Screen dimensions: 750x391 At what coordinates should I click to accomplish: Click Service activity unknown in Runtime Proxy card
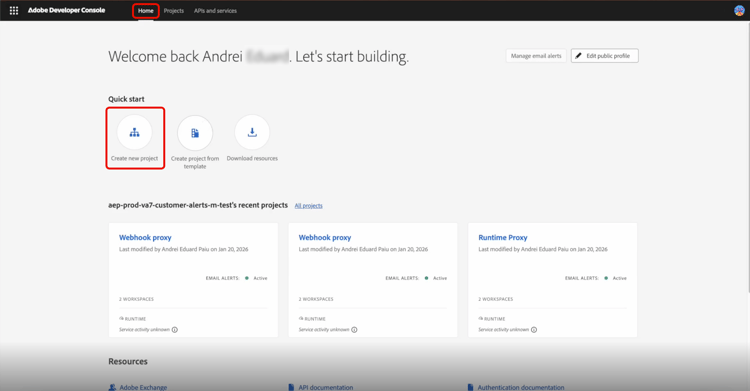pos(504,330)
